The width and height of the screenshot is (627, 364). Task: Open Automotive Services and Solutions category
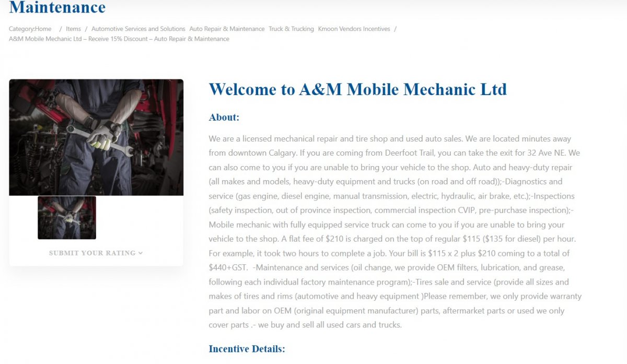tap(138, 29)
